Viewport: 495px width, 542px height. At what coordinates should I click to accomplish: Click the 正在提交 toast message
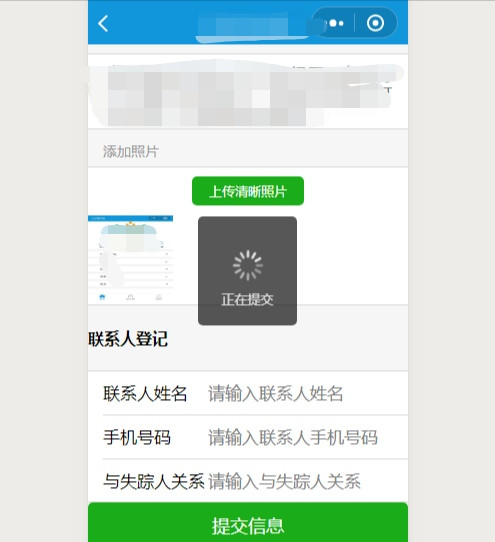[x=248, y=299]
